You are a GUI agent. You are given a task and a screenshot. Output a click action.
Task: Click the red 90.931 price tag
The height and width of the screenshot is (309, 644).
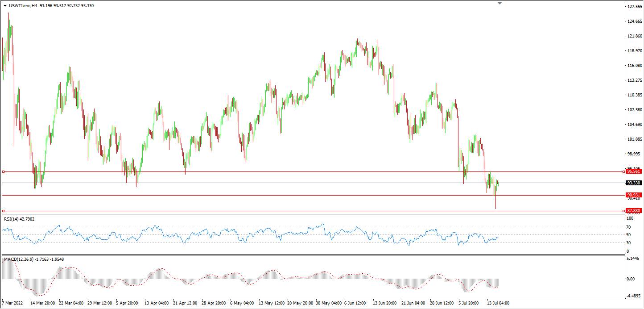coord(634,195)
